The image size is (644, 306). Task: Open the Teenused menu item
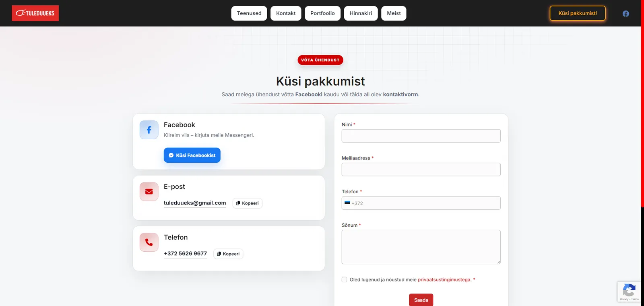249,13
